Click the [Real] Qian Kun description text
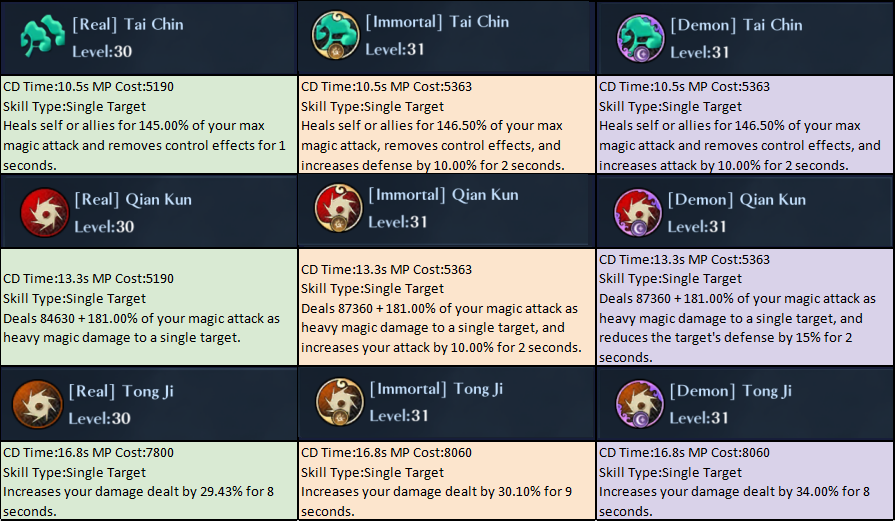Screen dimensions: 895x521 tap(148, 318)
